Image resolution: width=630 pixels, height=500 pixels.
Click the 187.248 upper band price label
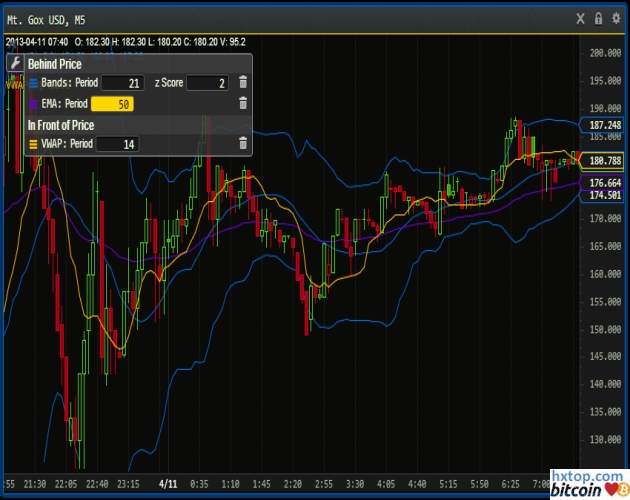tap(606, 124)
